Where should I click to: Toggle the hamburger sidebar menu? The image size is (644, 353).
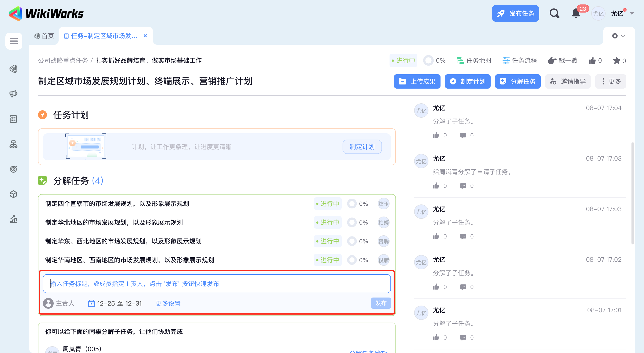coord(14,41)
